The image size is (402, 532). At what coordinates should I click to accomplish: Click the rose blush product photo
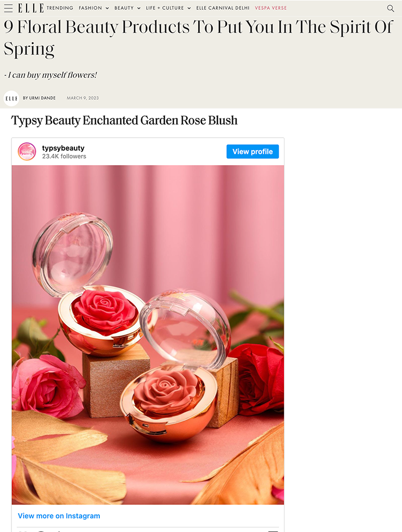[x=148, y=335]
